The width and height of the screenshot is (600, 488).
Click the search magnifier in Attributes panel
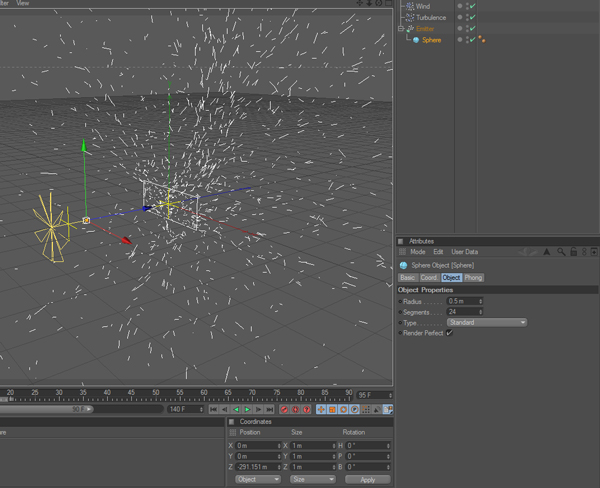point(561,252)
